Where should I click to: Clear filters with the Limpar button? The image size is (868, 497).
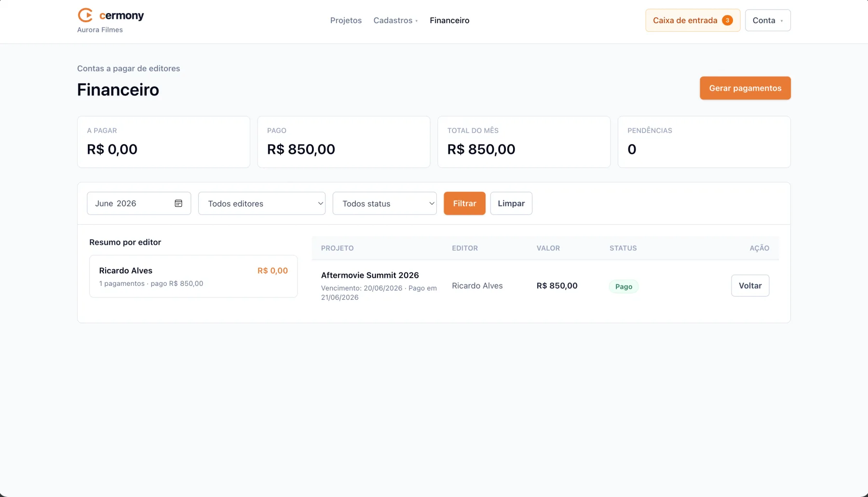[x=511, y=203]
